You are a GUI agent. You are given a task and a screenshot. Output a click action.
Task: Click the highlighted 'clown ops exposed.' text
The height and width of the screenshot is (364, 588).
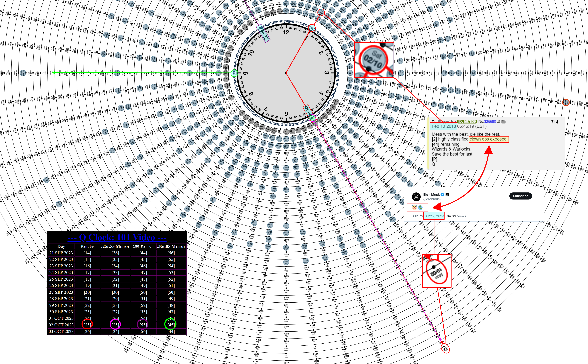click(x=488, y=139)
